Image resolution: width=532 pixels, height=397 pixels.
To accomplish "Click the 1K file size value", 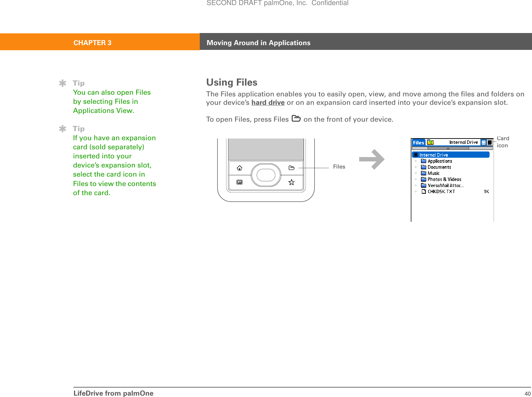I will pos(487,191).
